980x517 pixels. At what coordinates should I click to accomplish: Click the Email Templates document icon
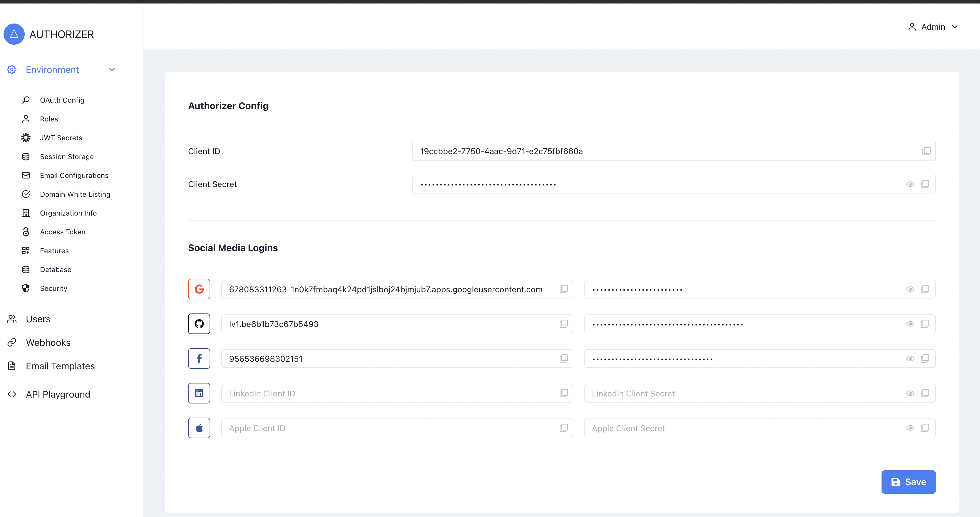[x=12, y=366]
